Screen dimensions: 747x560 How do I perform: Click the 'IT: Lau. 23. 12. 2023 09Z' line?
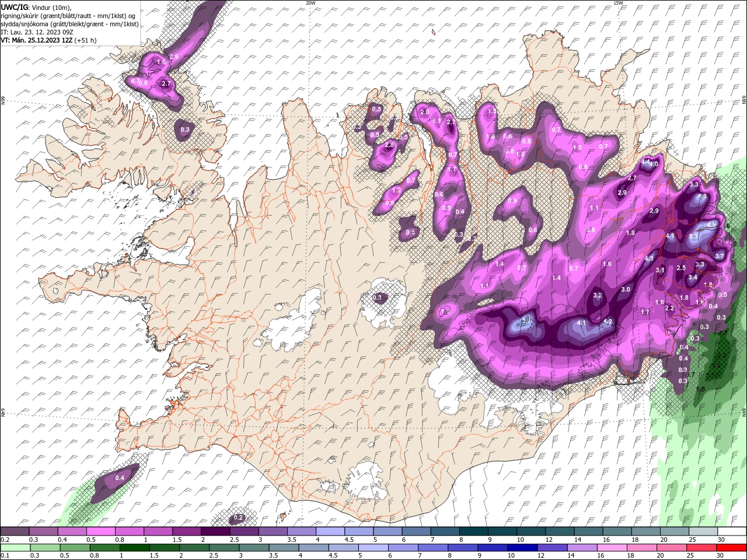click(36, 32)
